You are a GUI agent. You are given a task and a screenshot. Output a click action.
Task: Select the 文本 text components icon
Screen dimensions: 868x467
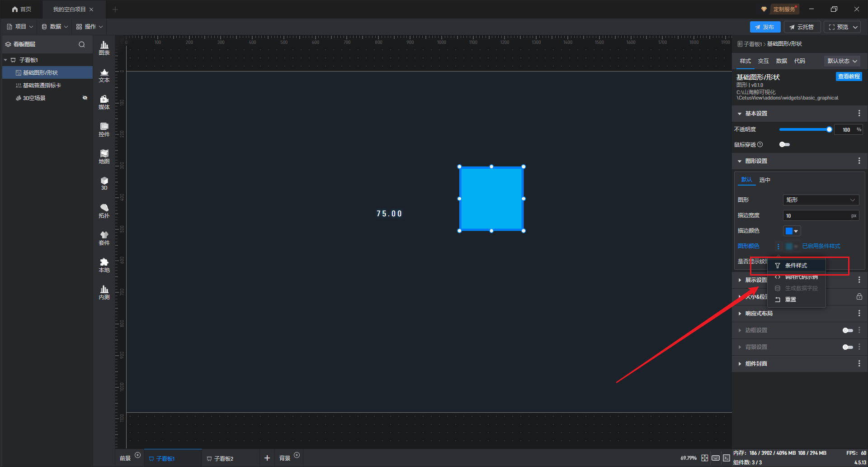[x=104, y=75]
